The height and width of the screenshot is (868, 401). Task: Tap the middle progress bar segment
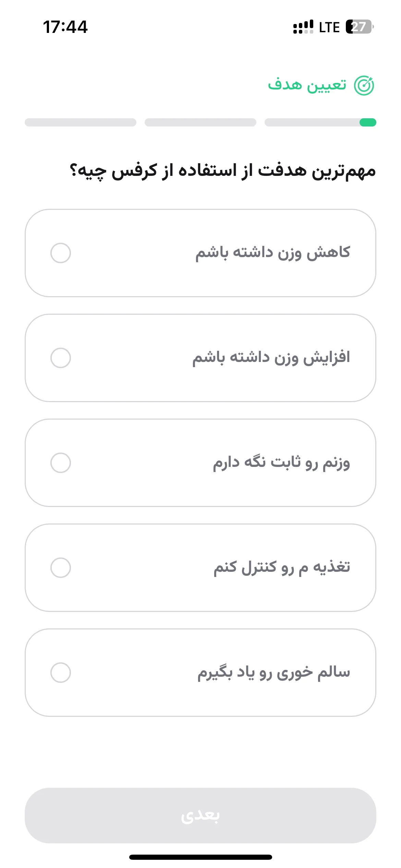coord(200,122)
